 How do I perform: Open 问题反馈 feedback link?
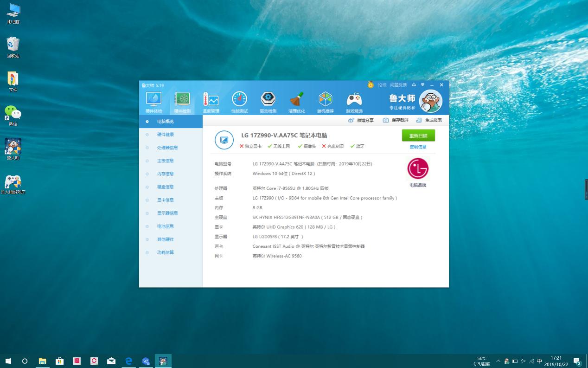(x=398, y=85)
